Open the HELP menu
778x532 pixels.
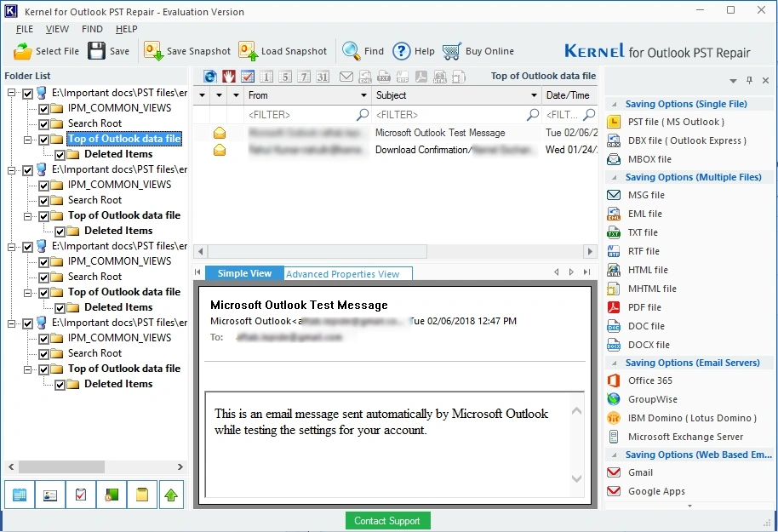pos(127,29)
